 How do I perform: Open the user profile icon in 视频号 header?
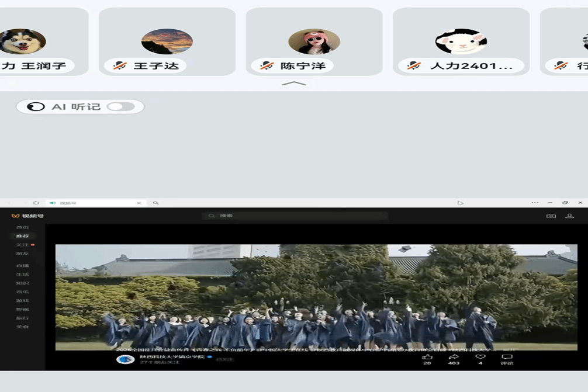coord(569,216)
